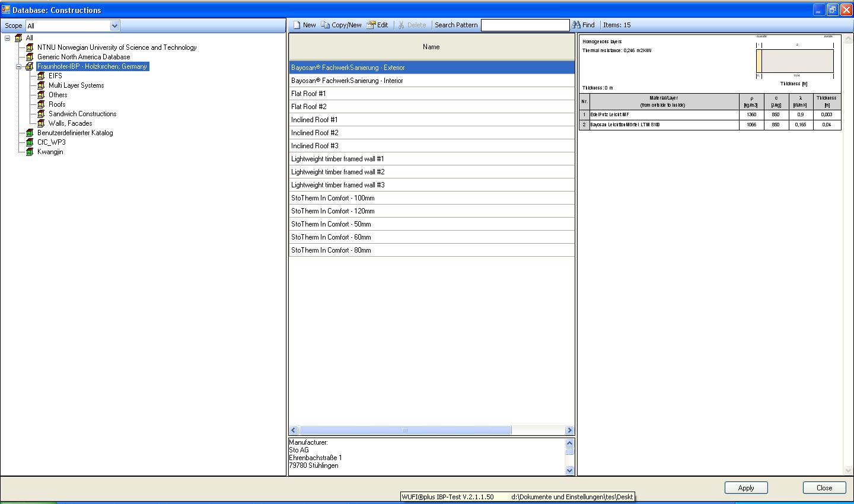Click the Edit construction icon
The height and width of the screenshot is (504, 854).
[371, 25]
